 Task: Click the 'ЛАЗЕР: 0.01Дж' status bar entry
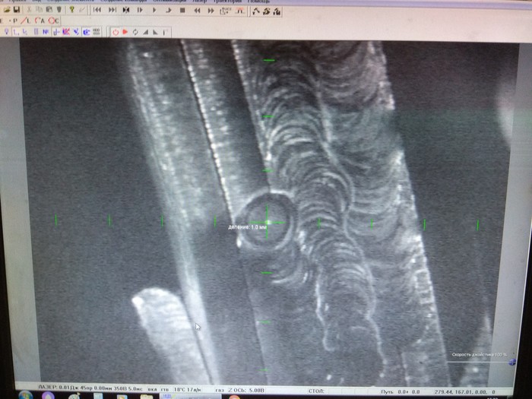(x=58, y=388)
